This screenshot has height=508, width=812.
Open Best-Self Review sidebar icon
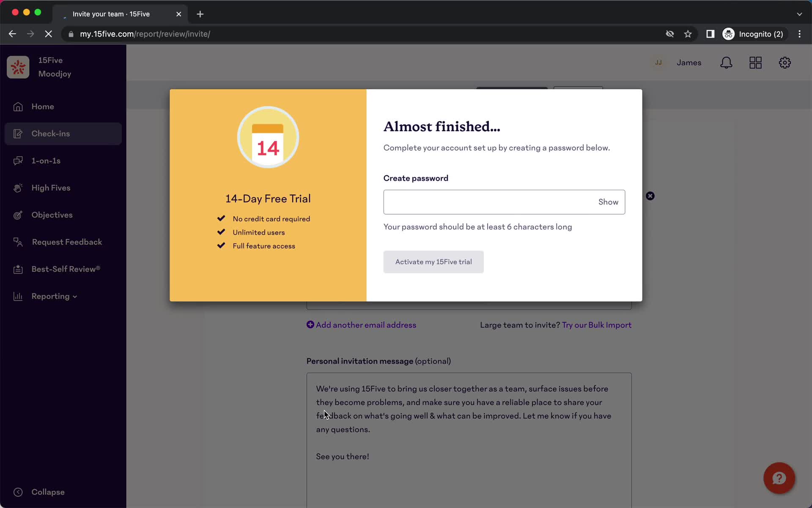point(17,269)
